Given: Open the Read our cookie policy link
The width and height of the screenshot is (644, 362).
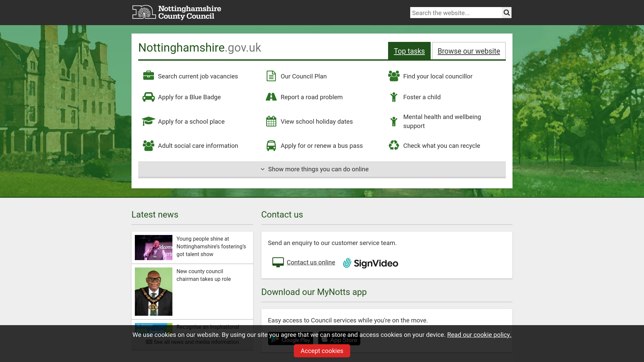Looking at the screenshot, I should pyautogui.click(x=479, y=335).
